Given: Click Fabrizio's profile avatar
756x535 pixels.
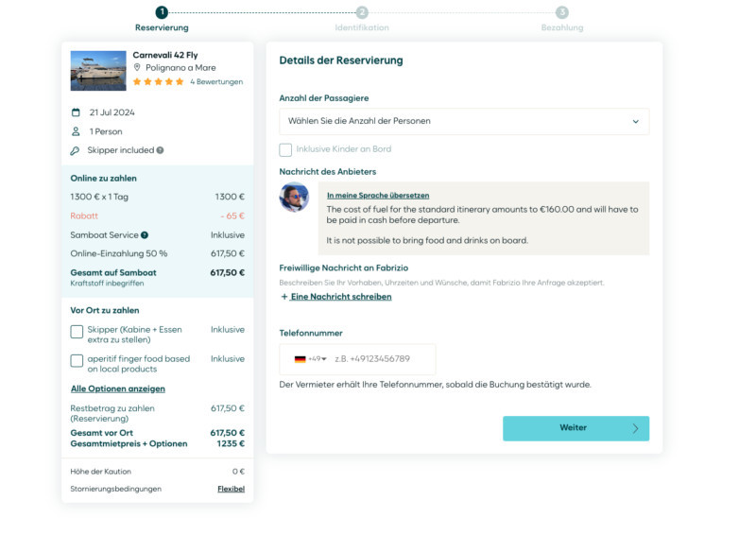Looking at the screenshot, I should pyautogui.click(x=294, y=198).
